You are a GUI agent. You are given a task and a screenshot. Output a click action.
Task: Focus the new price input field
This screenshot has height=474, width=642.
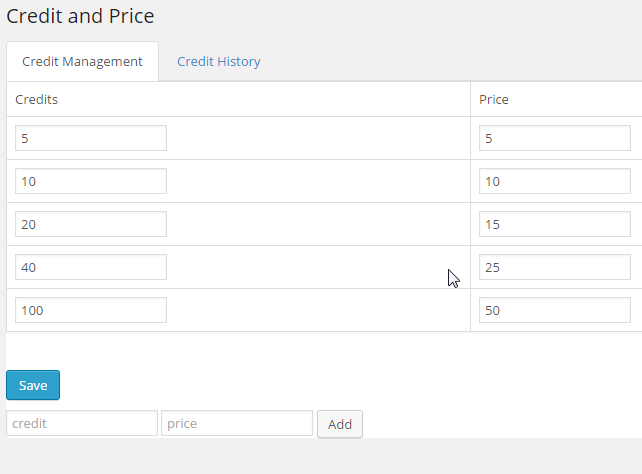237,423
